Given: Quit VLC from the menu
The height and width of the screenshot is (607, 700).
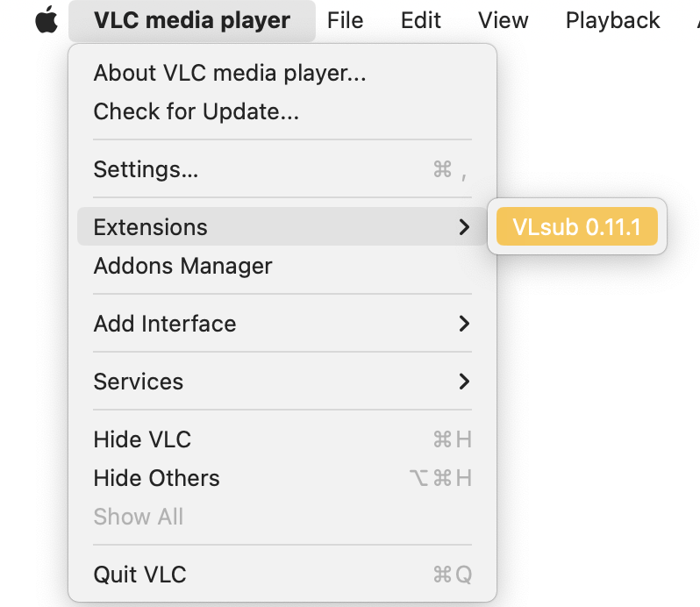Looking at the screenshot, I should coord(139,575).
